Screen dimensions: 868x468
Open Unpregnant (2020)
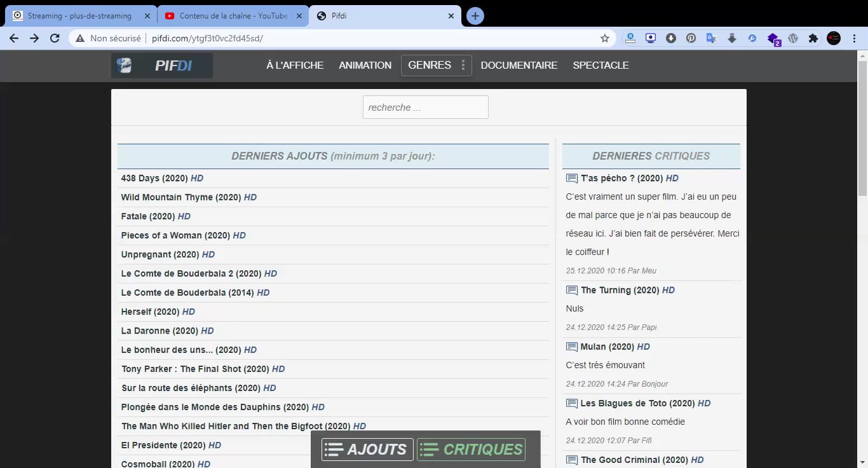(x=168, y=254)
